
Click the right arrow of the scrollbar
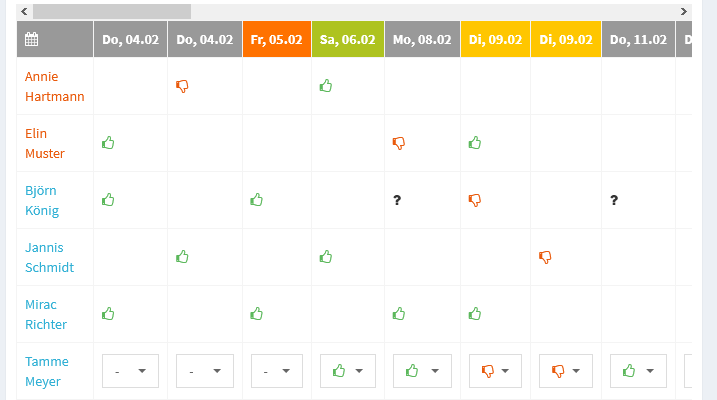coord(684,11)
